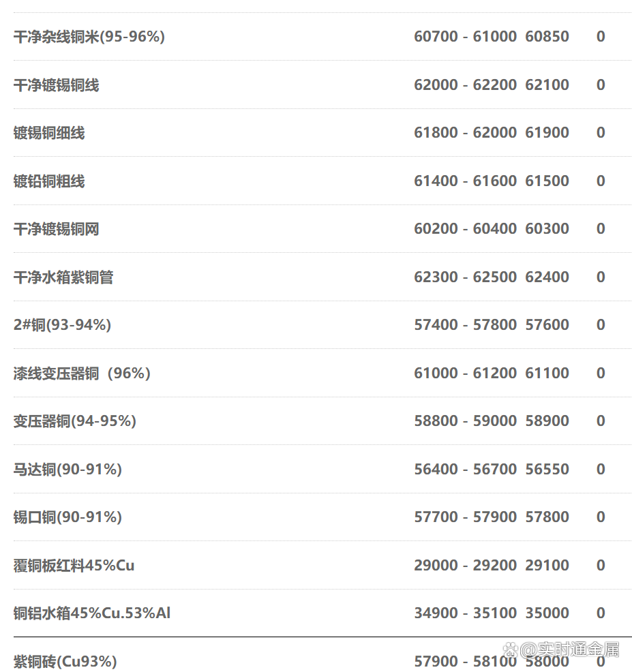Select the average price 35000
632x672 pixels.
(x=547, y=613)
